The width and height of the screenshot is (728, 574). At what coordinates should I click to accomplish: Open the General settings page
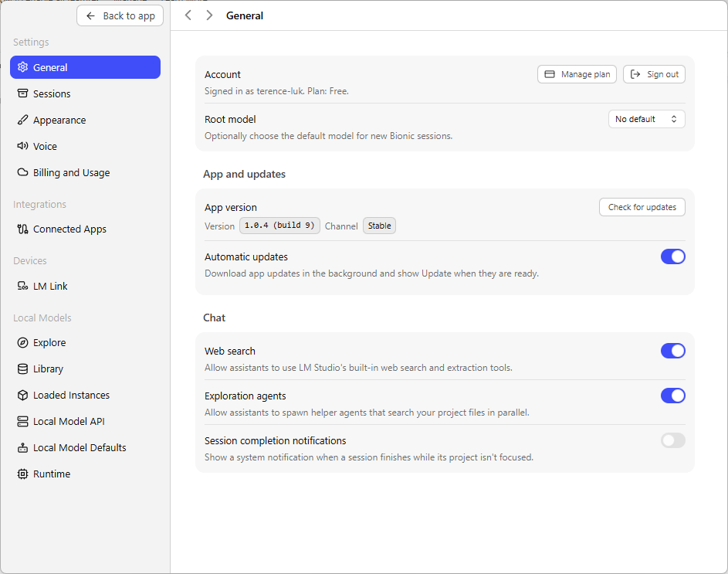(86, 67)
